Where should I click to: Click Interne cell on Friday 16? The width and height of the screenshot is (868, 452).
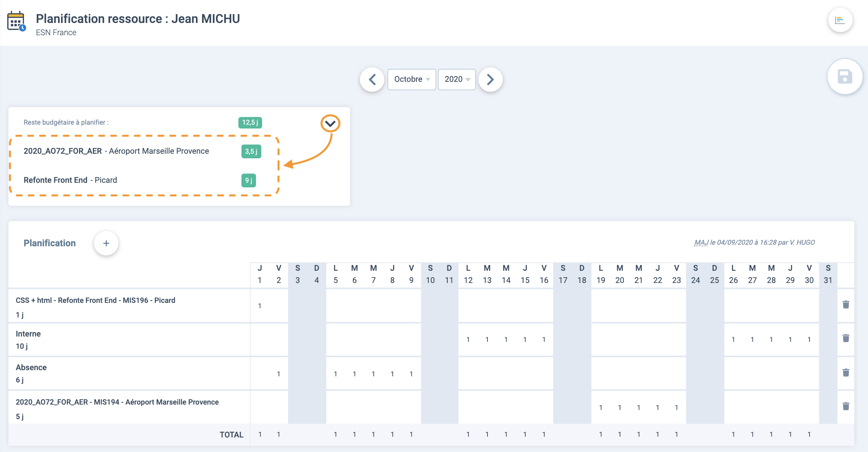click(x=544, y=340)
